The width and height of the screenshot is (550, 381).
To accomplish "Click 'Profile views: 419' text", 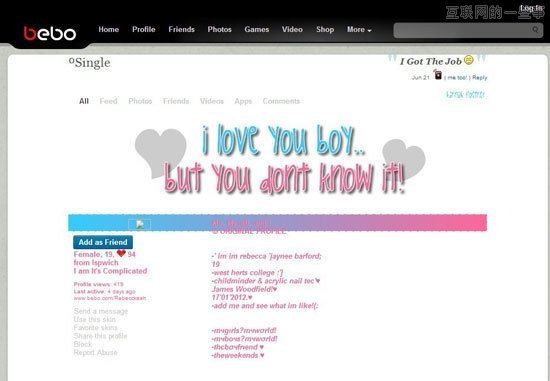I will 99,284.
